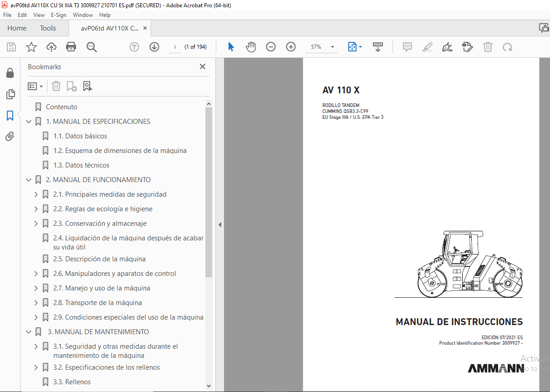Switch to the Home tab
Viewport: 550px width, 392px height.
(x=17, y=28)
